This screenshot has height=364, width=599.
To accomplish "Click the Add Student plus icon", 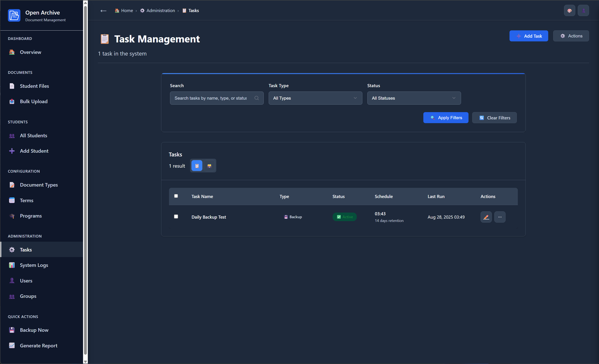I will (x=12, y=151).
